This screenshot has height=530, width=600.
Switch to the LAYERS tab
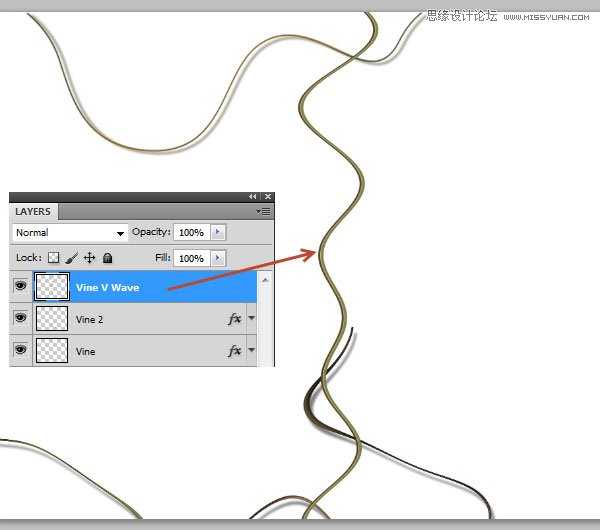click(x=33, y=212)
